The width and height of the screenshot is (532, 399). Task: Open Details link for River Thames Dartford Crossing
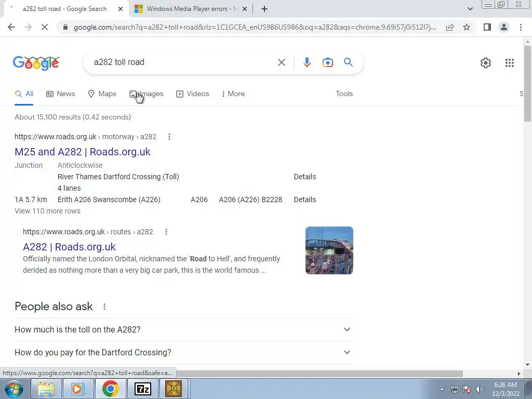[304, 177]
